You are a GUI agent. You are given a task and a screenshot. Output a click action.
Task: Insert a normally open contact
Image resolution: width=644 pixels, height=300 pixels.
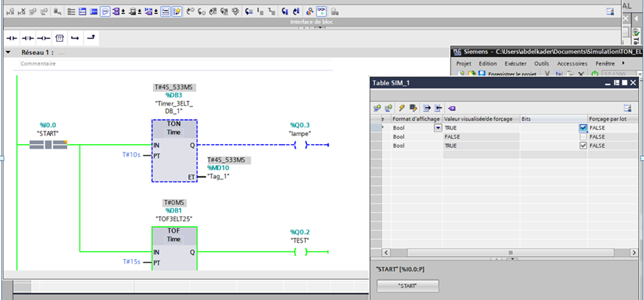coord(12,38)
